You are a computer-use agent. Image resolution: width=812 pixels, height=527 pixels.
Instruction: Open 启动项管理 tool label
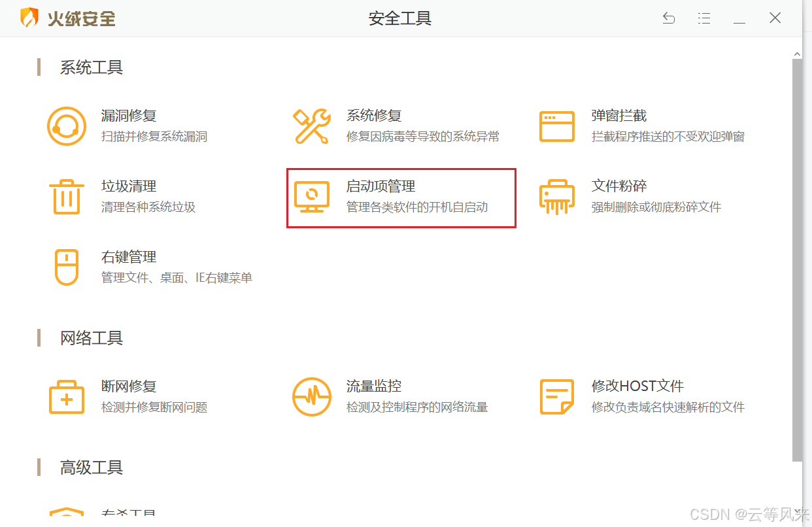(381, 186)
